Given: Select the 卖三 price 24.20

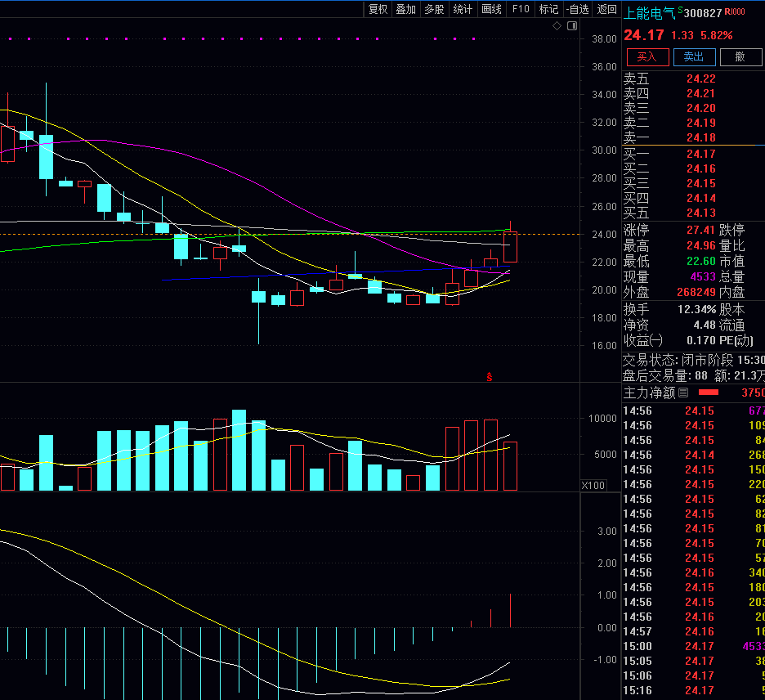Looking at the screenshot, I should 701,108.
